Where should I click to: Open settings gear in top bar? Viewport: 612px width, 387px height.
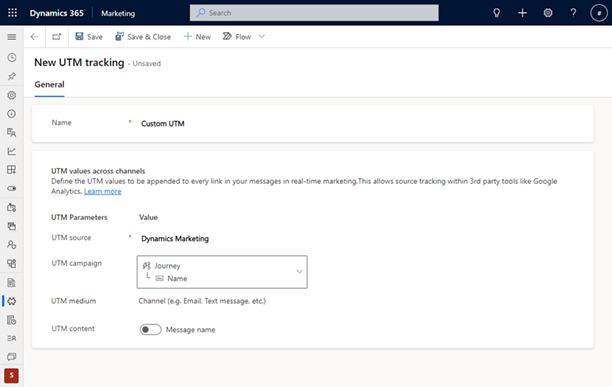[x=548, y=13]
